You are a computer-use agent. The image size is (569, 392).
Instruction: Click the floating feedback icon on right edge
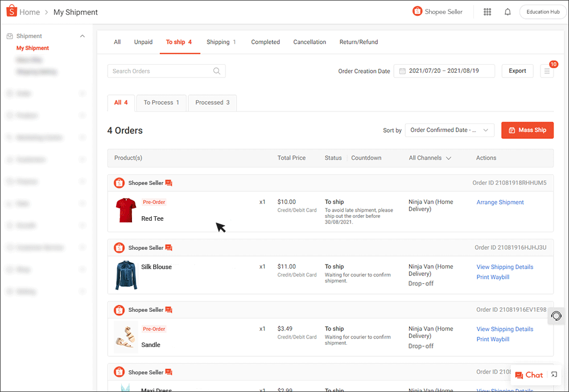click(x=555, y=316)
